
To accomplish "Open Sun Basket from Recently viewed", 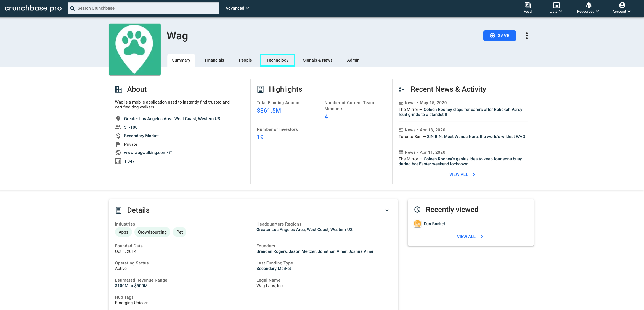I will coord(434,224).
